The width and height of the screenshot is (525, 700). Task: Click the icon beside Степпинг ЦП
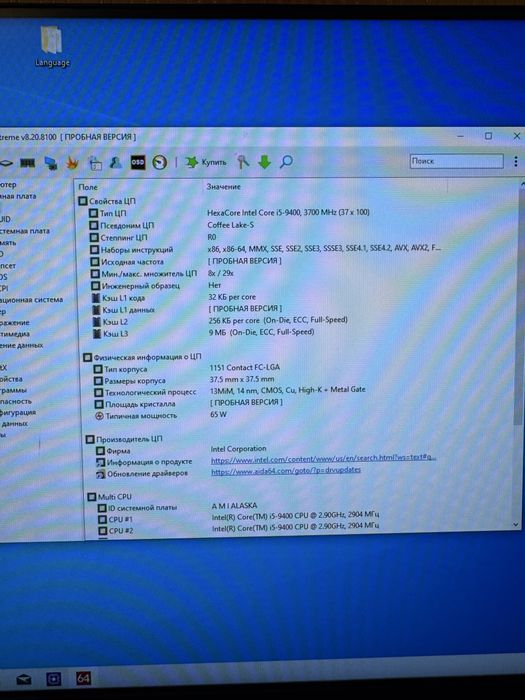tap(94, 238)
